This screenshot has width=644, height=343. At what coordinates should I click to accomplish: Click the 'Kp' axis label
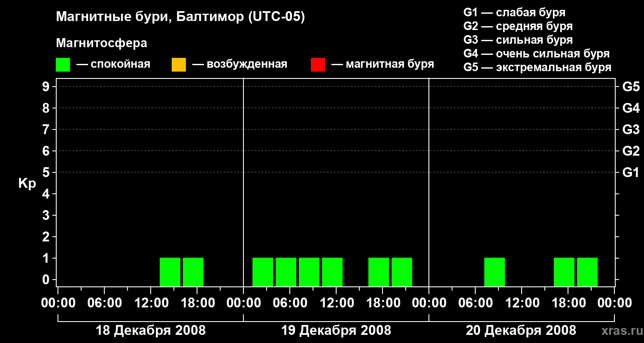(27, 184)
